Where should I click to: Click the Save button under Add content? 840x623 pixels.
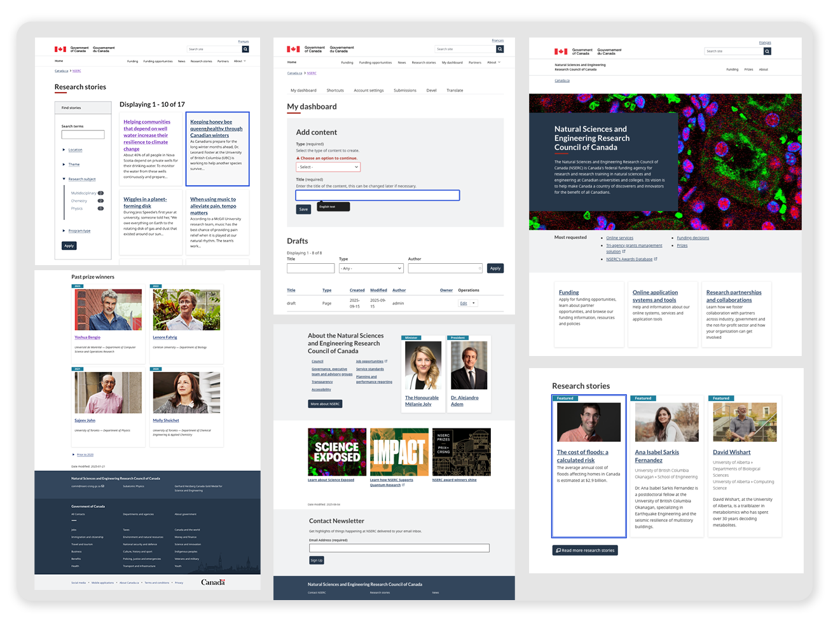(303, 209)
